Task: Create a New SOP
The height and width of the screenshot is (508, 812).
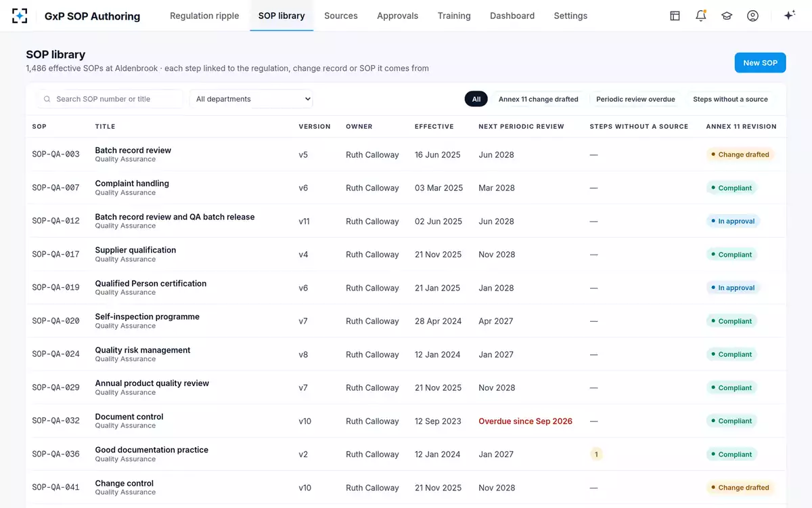Action: [761, 62]
